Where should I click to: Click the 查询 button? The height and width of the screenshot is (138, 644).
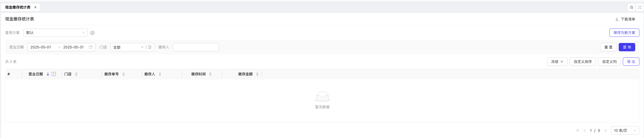coord(627,47)
